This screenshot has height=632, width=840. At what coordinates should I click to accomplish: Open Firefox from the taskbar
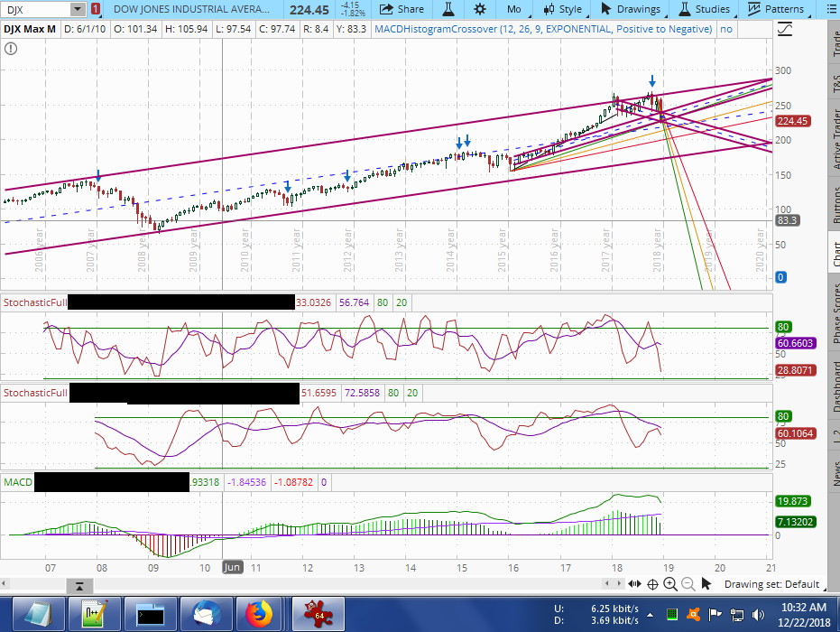pos(259,614)
